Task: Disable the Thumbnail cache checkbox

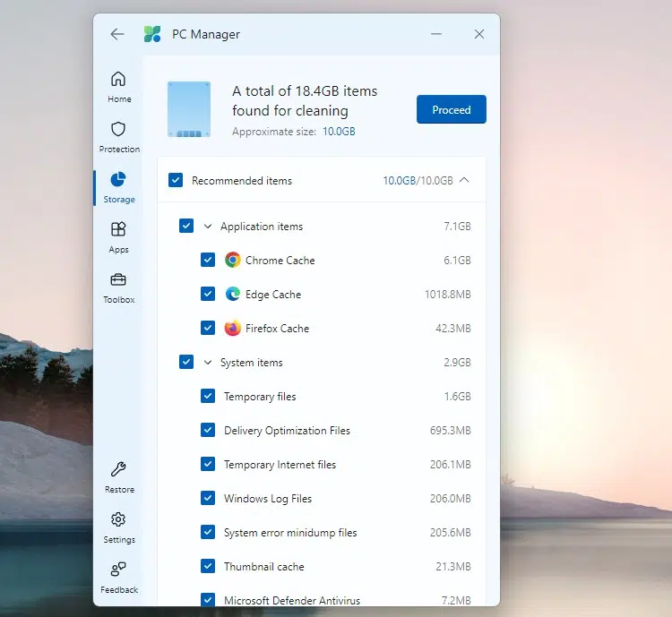Action: (208, 567)
